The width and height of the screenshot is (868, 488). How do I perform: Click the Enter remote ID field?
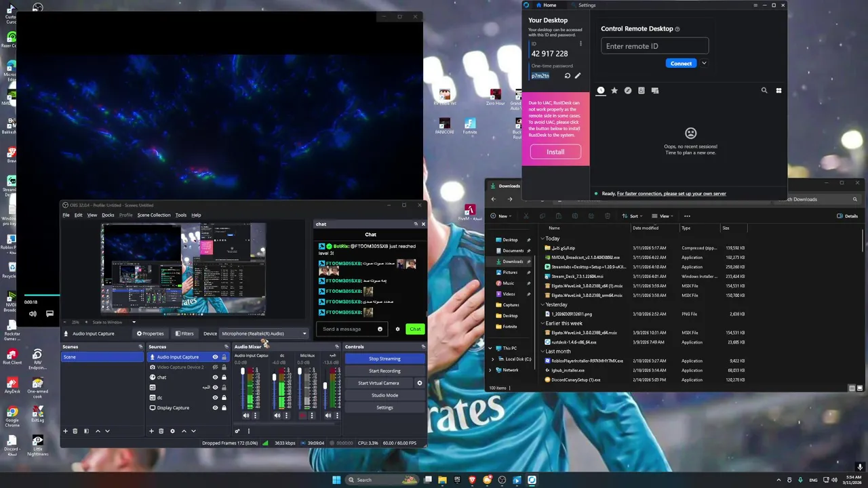coord(654,46)
